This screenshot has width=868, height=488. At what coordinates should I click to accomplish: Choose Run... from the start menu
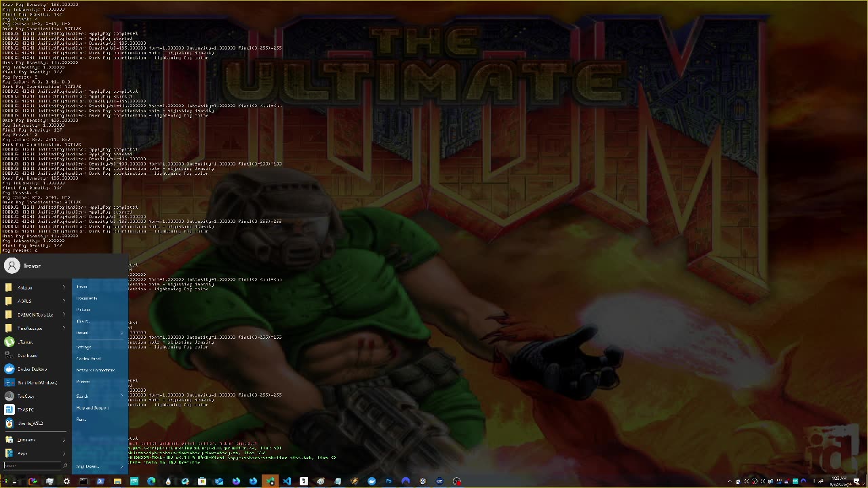(81, 420)
